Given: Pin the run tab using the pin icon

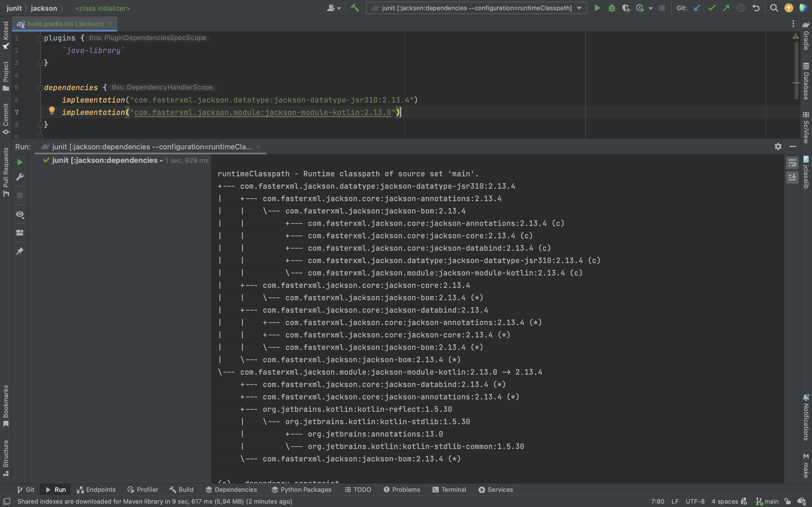Looking at the screenshot, I should (20, 251).
